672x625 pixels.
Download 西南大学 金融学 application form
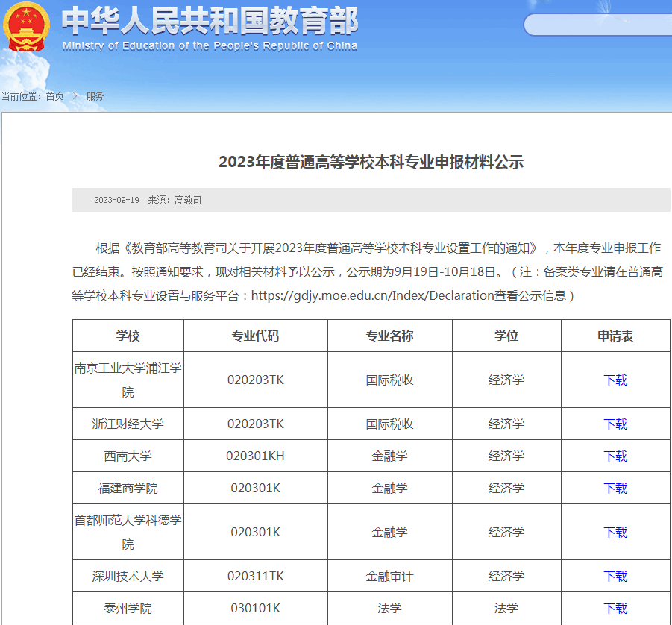point(615,456)
